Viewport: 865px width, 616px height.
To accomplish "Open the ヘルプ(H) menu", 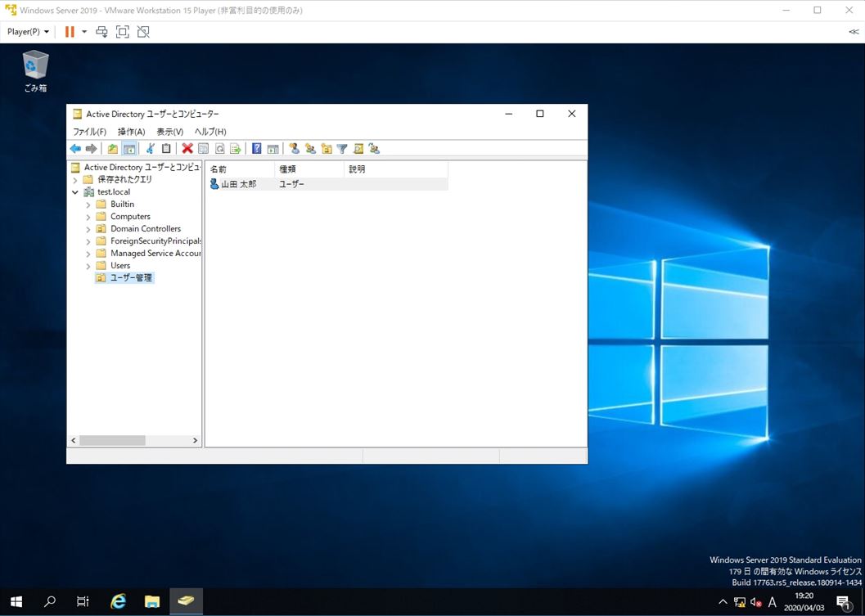I will (x=210, y=132).
